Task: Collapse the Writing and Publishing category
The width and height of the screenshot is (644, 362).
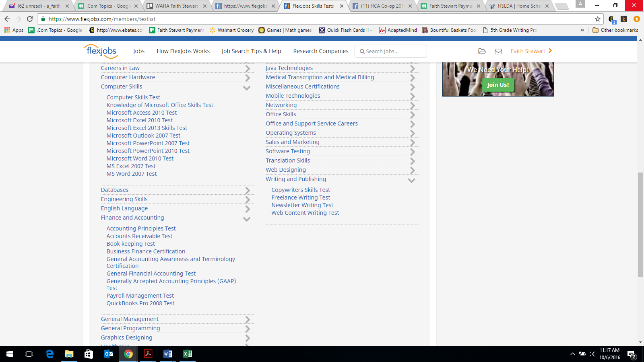Action: click(x=412, y=180)
